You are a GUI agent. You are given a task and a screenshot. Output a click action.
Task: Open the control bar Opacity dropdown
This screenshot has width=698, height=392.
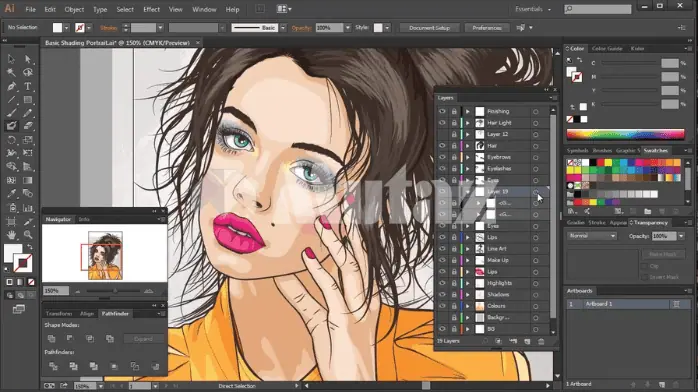(x=348, y=28)
